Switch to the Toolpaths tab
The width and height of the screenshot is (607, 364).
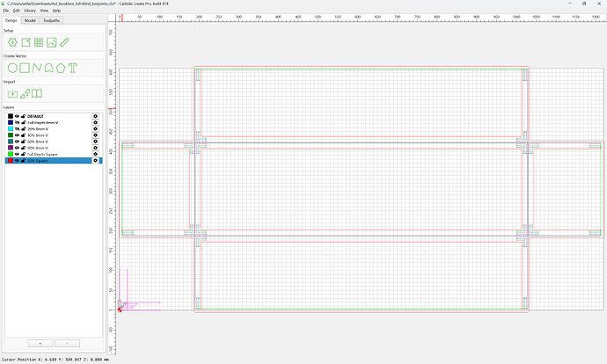pyautogui.click(x=52, y=20)
